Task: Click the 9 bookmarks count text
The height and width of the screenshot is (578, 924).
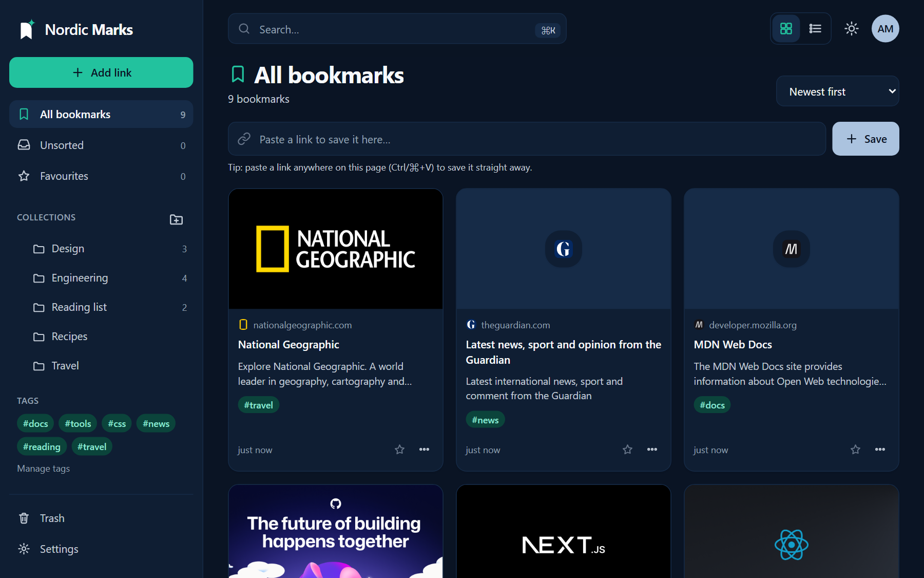Action: click(259, 99)
